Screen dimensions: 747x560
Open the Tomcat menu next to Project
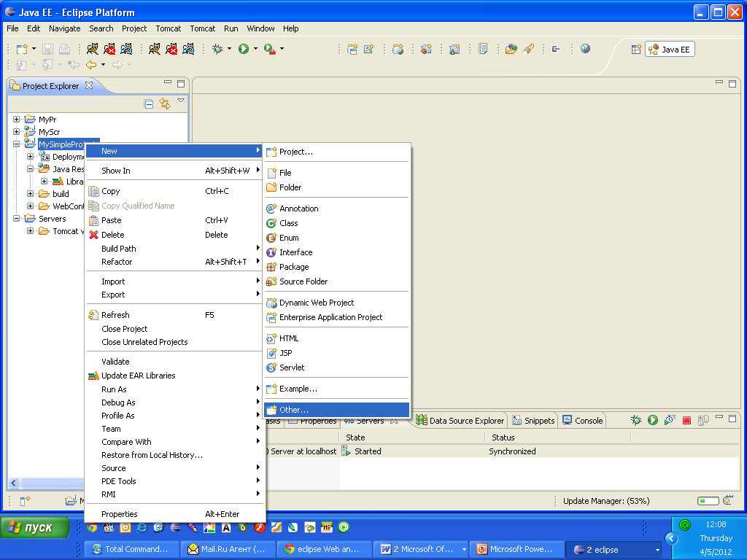coord(169,28)
